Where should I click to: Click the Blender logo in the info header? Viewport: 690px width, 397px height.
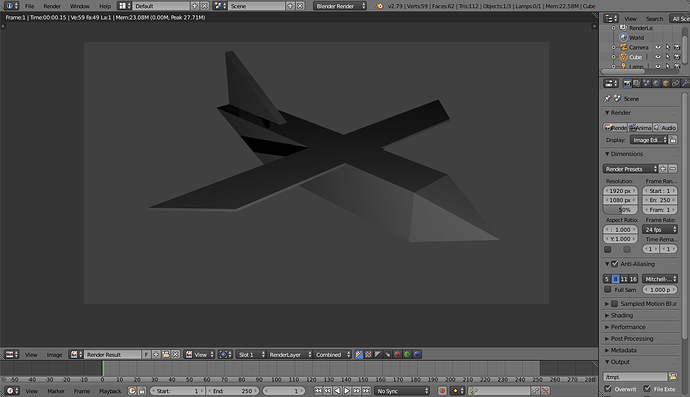point(379,6)
